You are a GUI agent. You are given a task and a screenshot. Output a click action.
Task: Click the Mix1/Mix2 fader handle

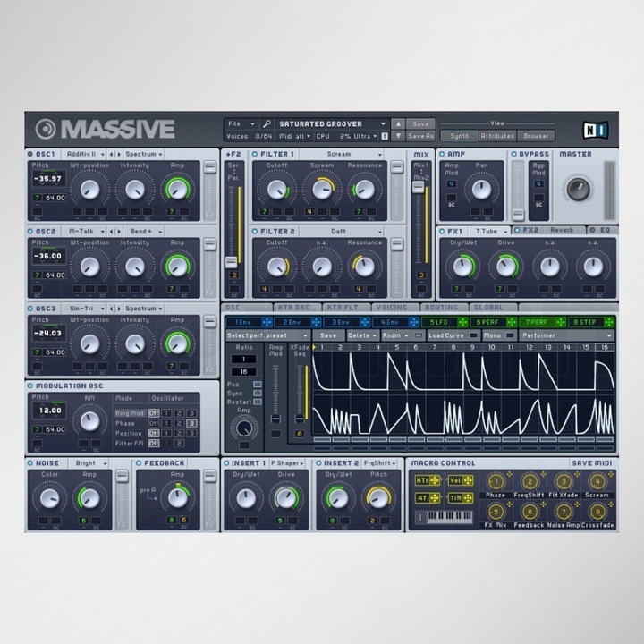click(x=418, y=187)
